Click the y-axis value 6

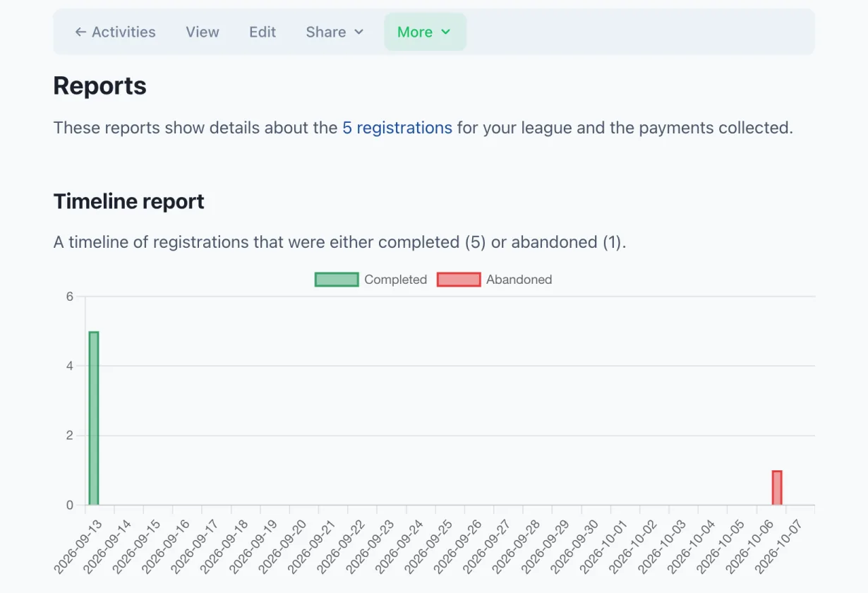coord(70,296)
